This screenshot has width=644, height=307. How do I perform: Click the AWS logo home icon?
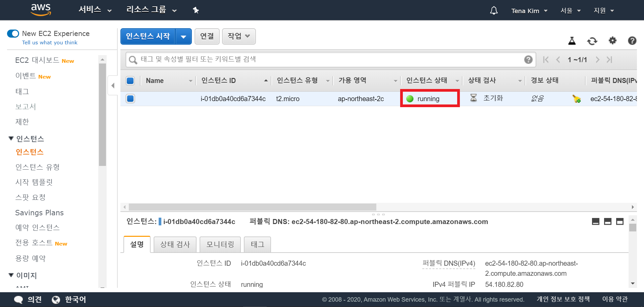tap(41, 10)
